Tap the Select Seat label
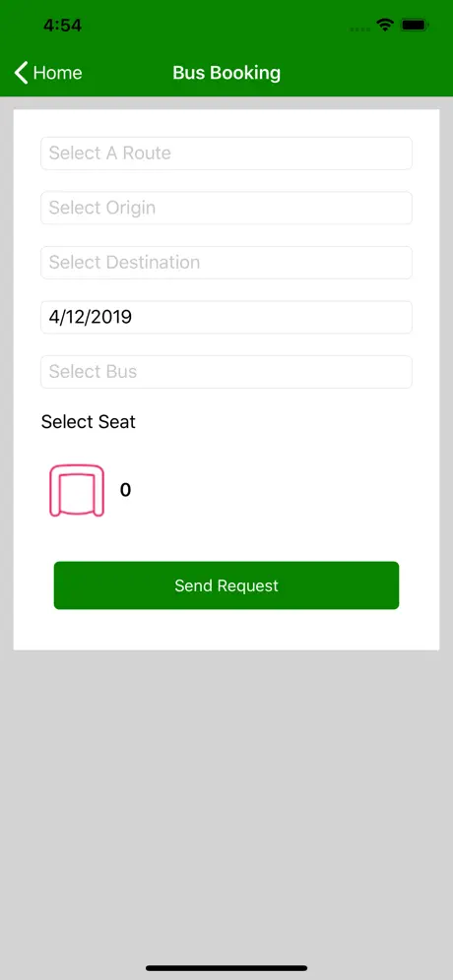The height and width of the screenshot is (980, 453). [89, 422]
